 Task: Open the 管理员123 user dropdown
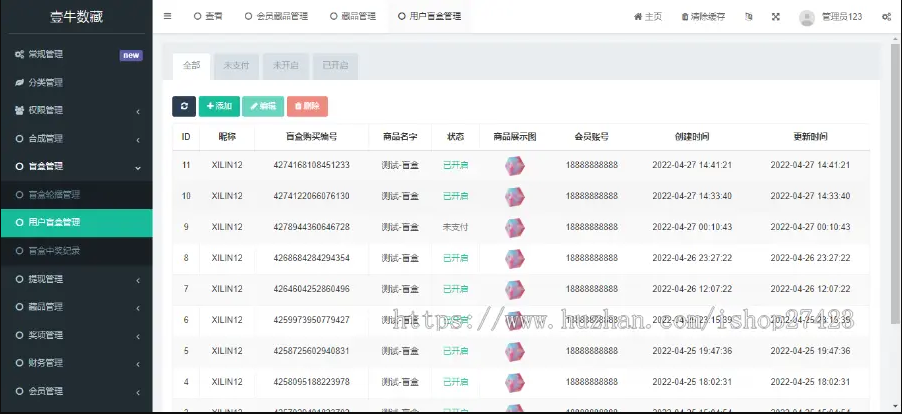click(831, 17)
